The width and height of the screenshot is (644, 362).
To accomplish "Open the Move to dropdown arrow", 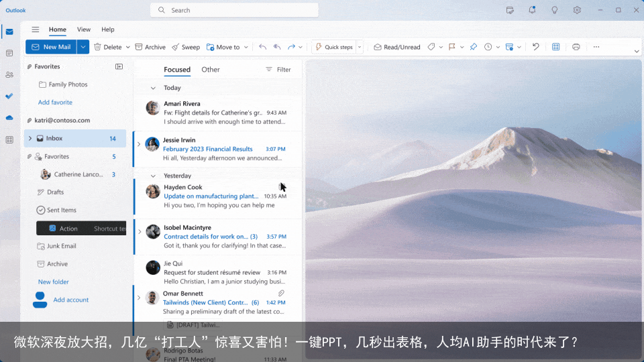I will click(246, 47).
